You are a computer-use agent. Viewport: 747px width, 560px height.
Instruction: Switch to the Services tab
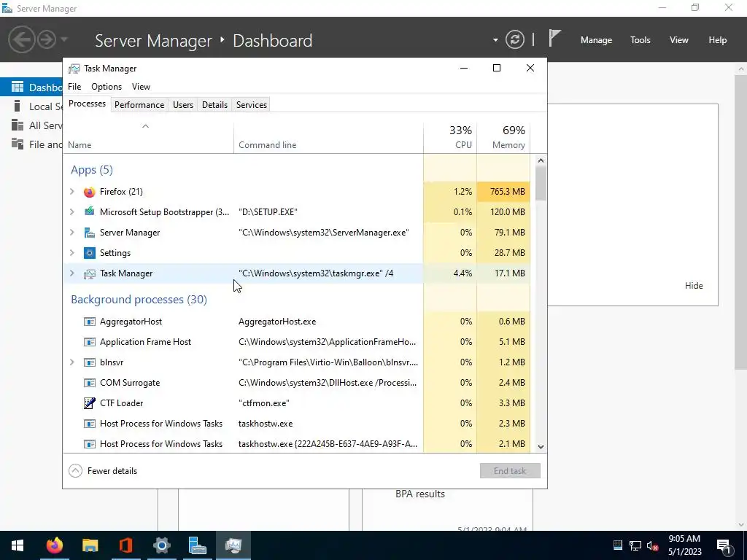[252, 105]
